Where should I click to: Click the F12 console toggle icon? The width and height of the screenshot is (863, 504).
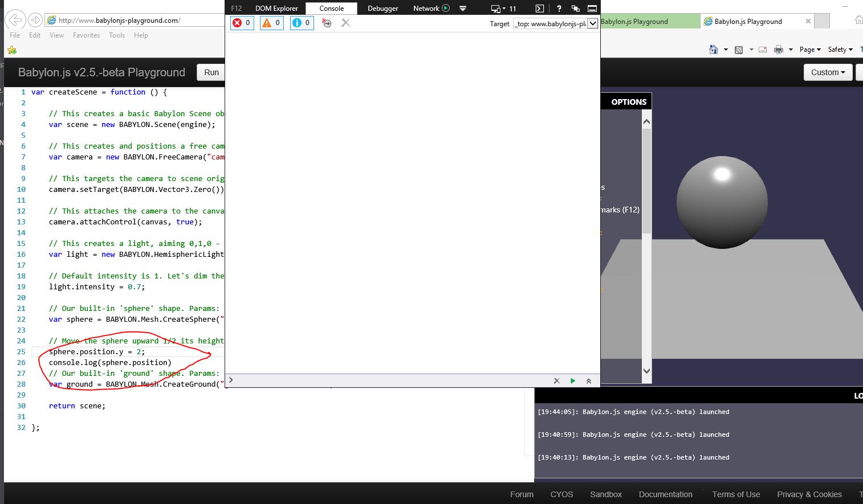point(539,8)
